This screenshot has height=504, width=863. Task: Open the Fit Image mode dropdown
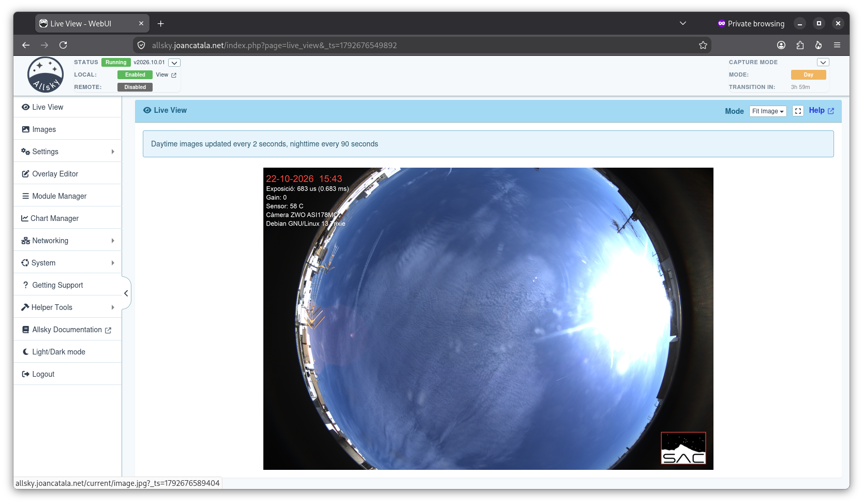768,111
